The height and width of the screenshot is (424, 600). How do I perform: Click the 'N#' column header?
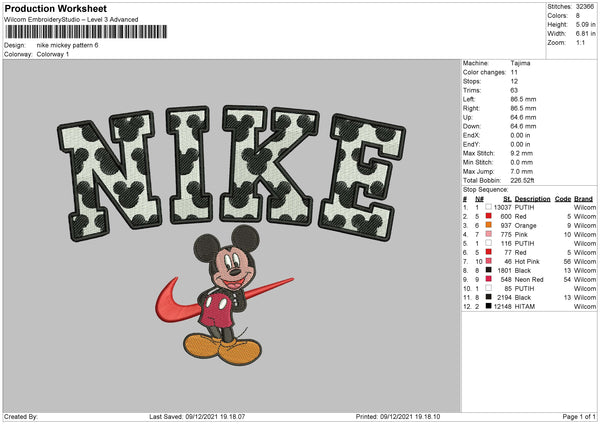click(479, 199)
